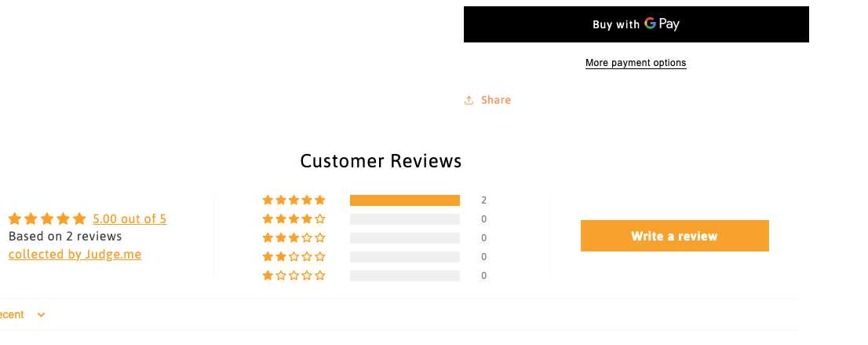Open More payment options link
The height and width of the screenshot is (345, 868).
pyautogui.click(x=636, y=63)
